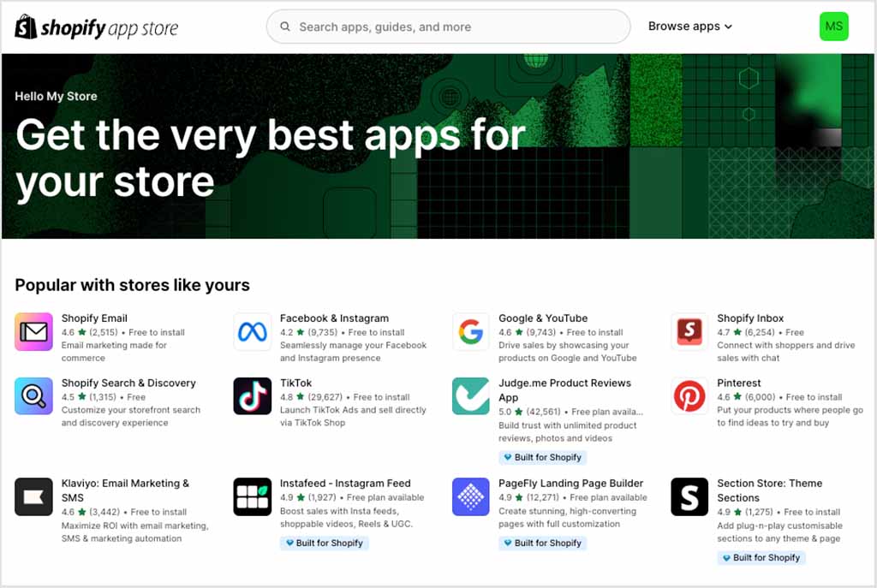Click the Shopify Email app icon
The width and height of the screenshot is (877, 588).
33,332
